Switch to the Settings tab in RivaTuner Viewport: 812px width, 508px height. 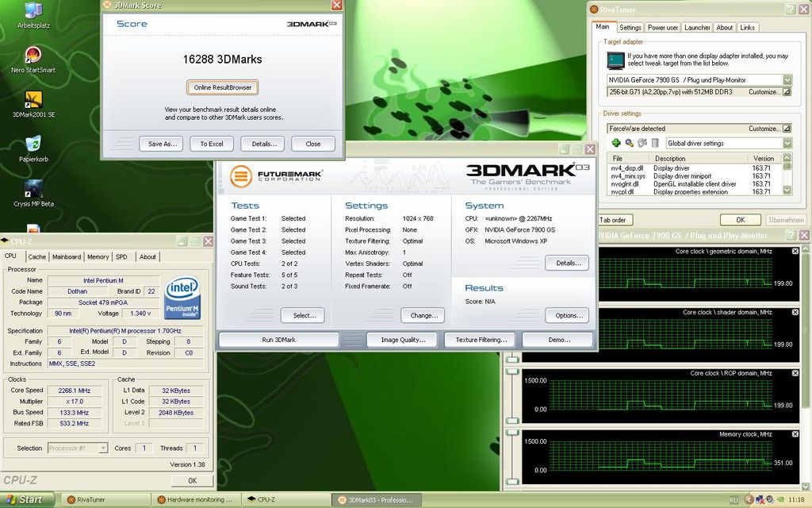630,28
